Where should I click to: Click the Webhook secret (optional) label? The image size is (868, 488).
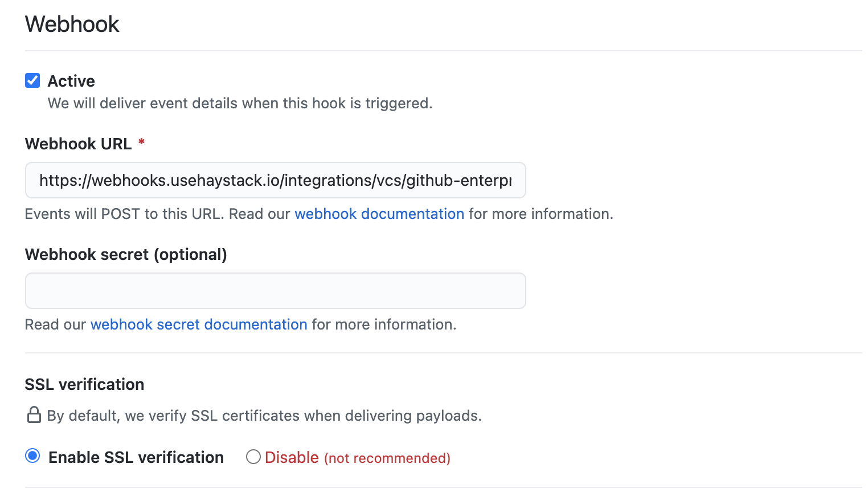(126, 254)
